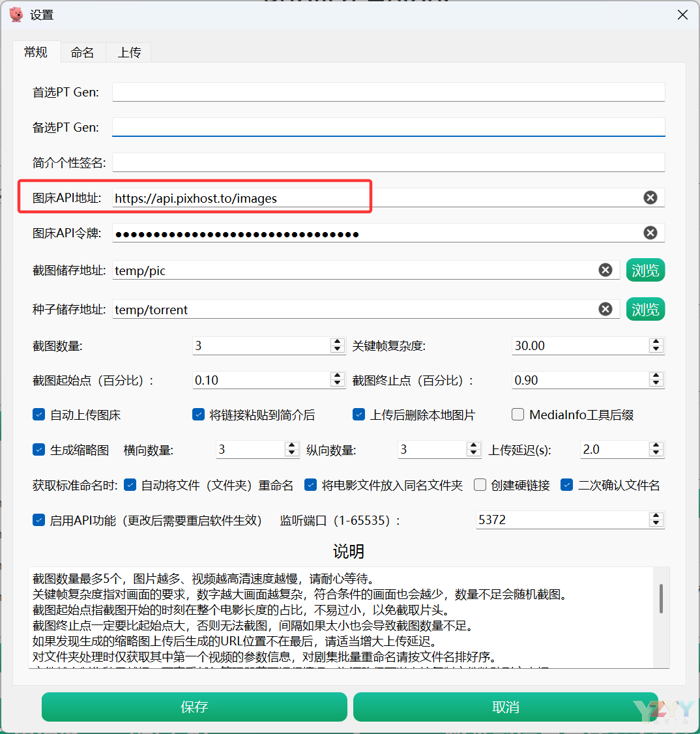Toggle 二次确认文件名 checkbox
This screenshot has width=700, height=734.
click(x=566, y=484)
